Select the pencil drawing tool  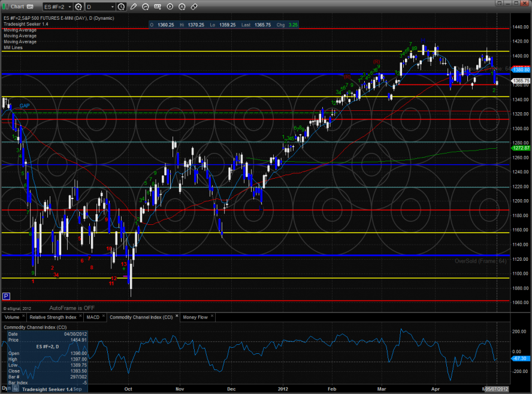pyautogui.click(x=134, y=7)
